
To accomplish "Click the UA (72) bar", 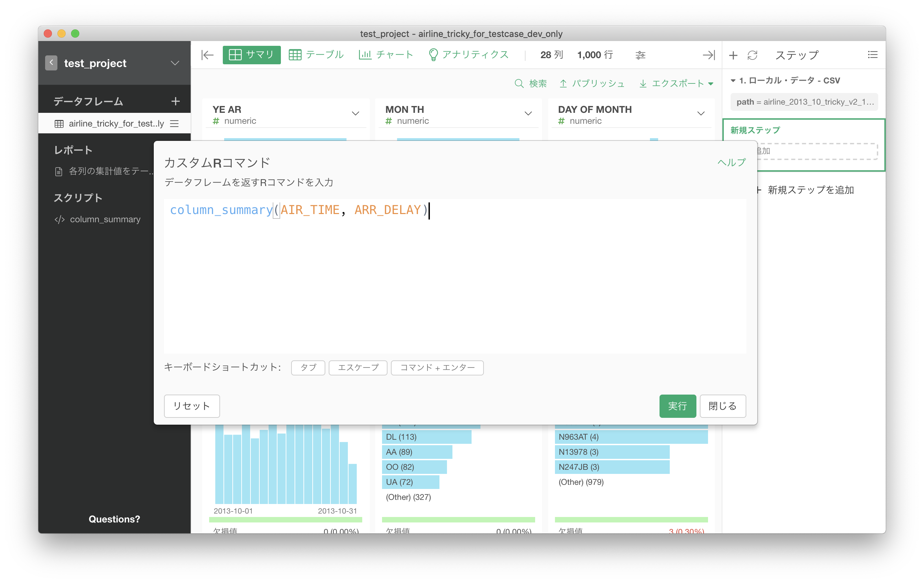I will (410, 482).
